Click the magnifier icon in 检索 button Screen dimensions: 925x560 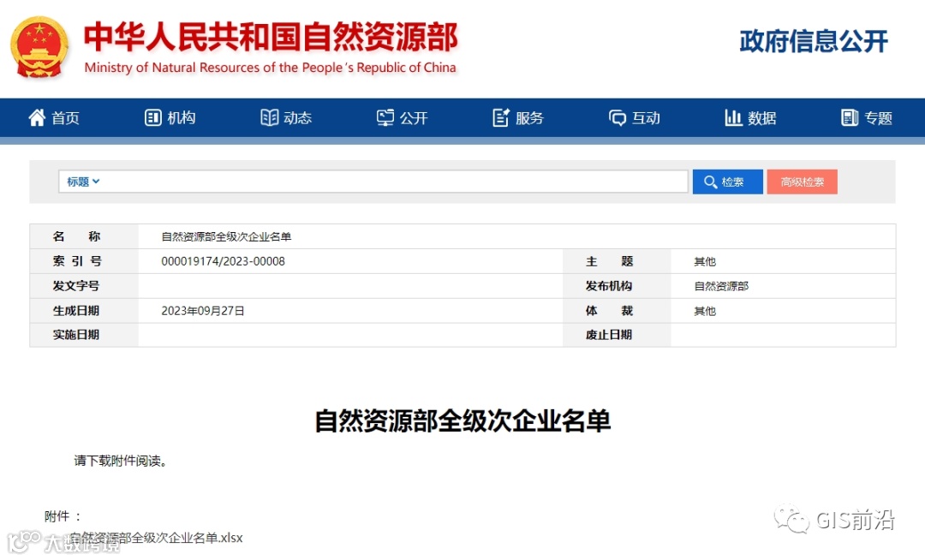(710, 182)
